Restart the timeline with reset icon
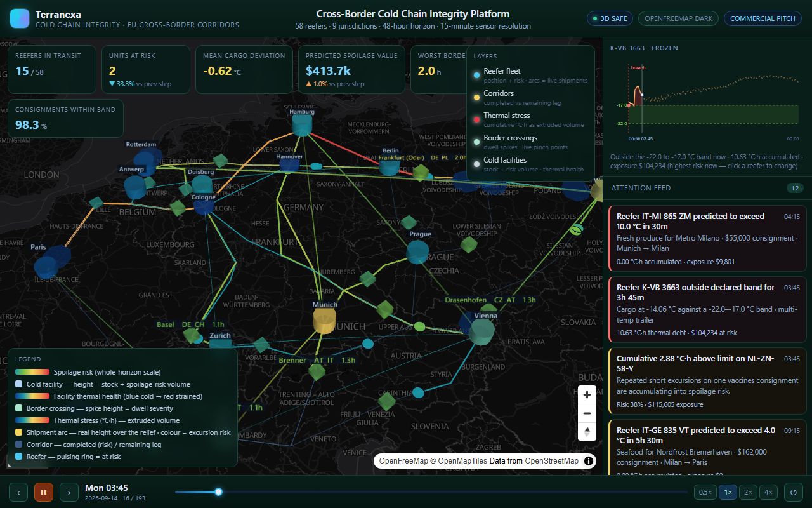Viewport: 812px width, 508px height. pos(793,492)
